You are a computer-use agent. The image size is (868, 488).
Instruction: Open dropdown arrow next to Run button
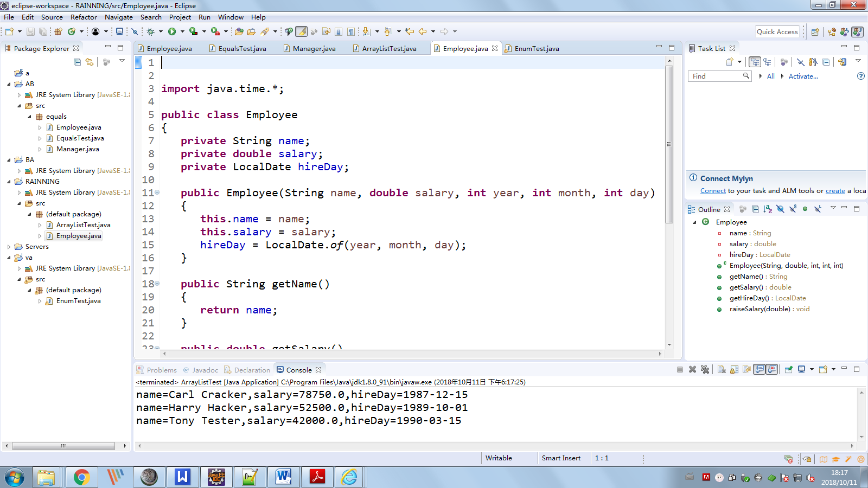coord(182,31)
